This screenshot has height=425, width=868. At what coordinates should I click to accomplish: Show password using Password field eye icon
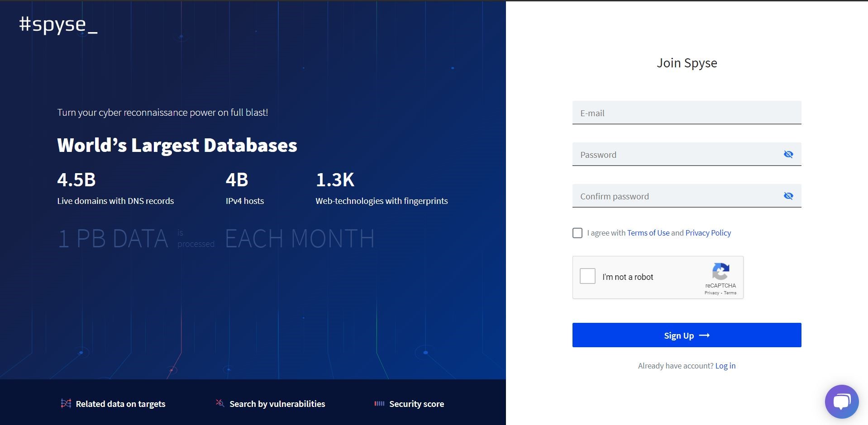788,154
